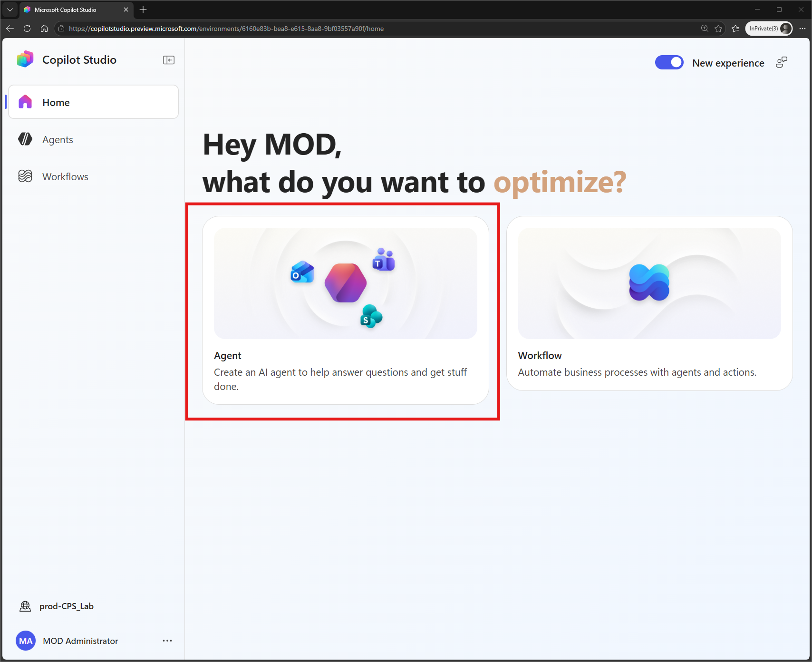Image resolution: width=812 pixels, height=662 pixels.
Task: Click the zoom magnifier icon in address bar
Action: pos(705,29)
